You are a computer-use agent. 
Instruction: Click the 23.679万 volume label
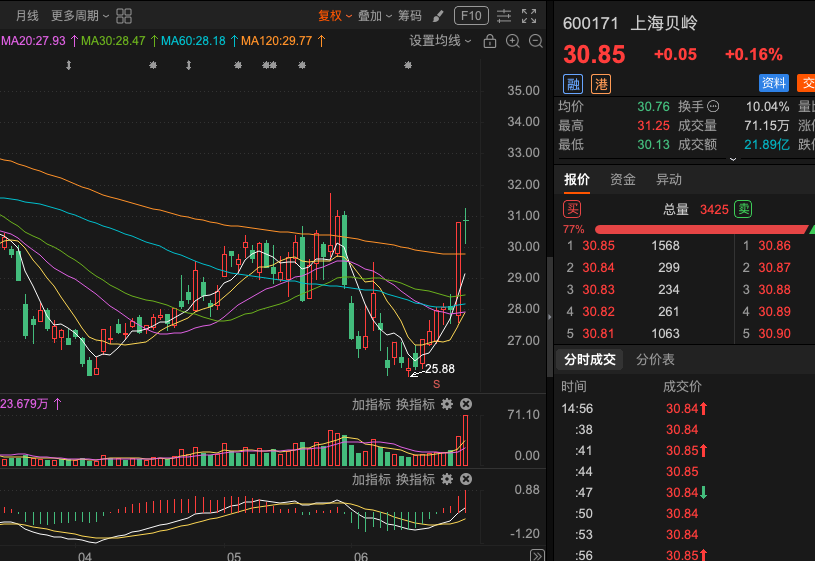click(24, 404)
